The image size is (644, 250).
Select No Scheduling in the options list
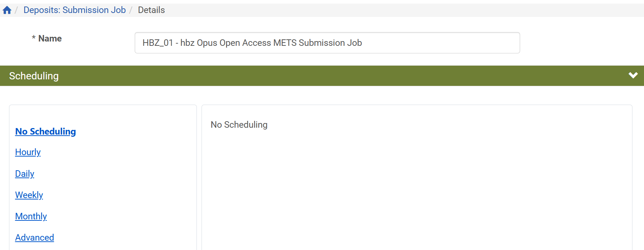click(x=45, y=131)
